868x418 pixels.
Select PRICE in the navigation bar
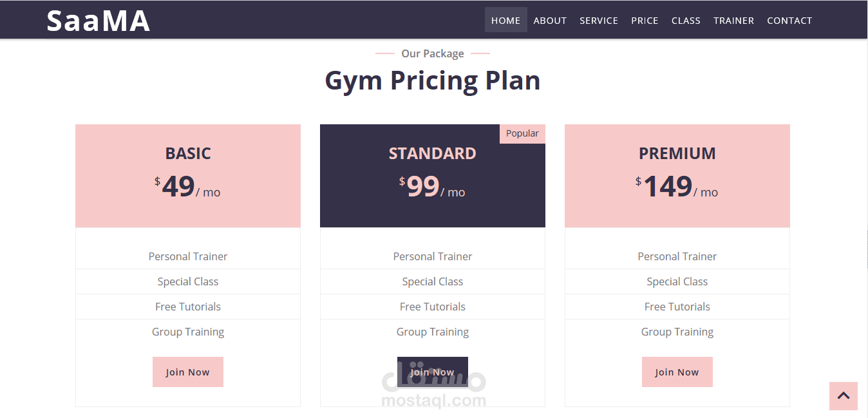tap(645, 21)
